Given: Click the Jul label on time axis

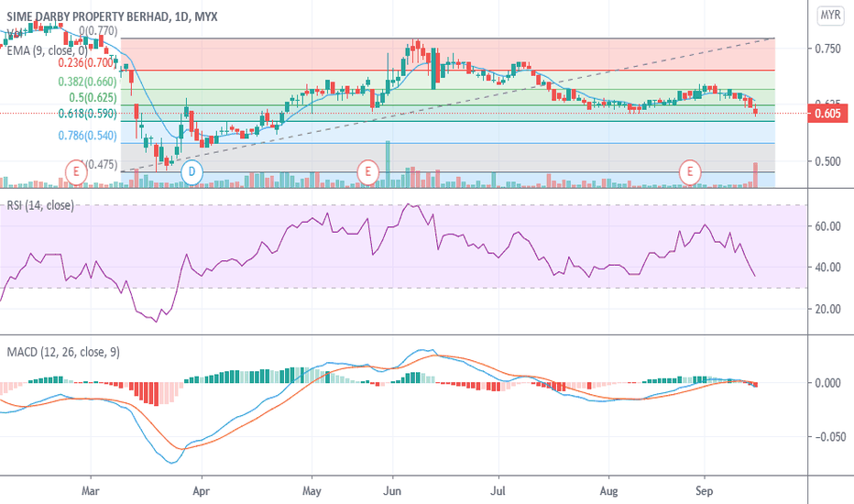Looking at the screenshot, I should [x=498, y=491].
